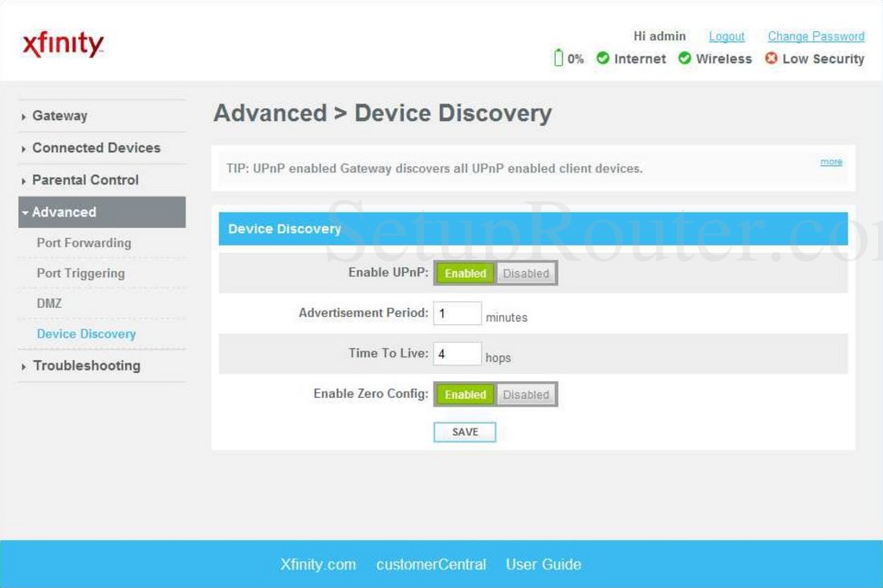Image resolution: width=883 pixels, height=588 pixels.
Task: Open the Change Password link
Action: pyautogui.click(x=816, y=36)
